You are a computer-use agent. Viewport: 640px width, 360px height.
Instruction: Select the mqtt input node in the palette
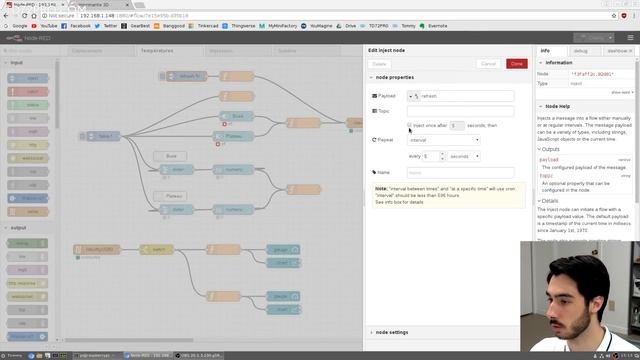(x=28, y=131)
